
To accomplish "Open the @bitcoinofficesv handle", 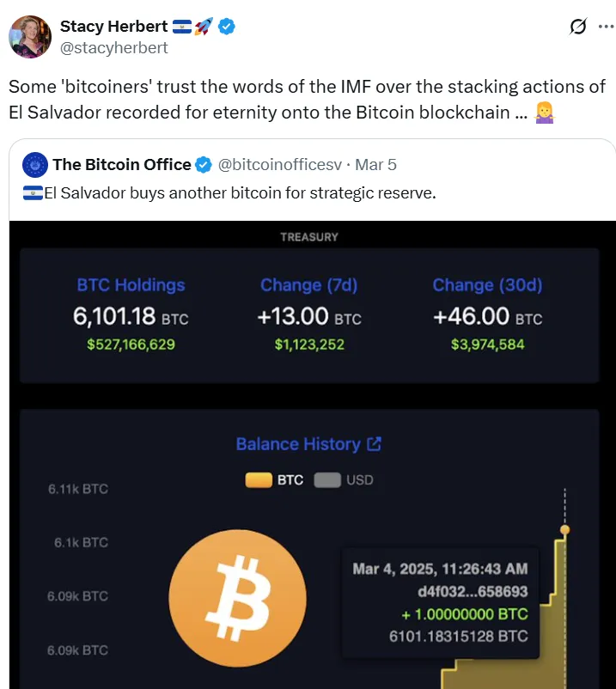I will pos(281,164).
